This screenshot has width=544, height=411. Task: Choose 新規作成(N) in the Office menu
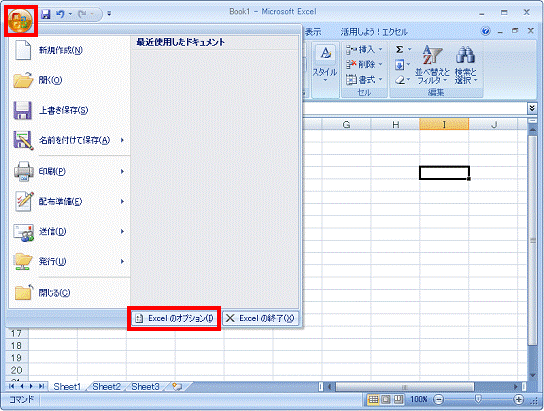[x=69, y=50]
